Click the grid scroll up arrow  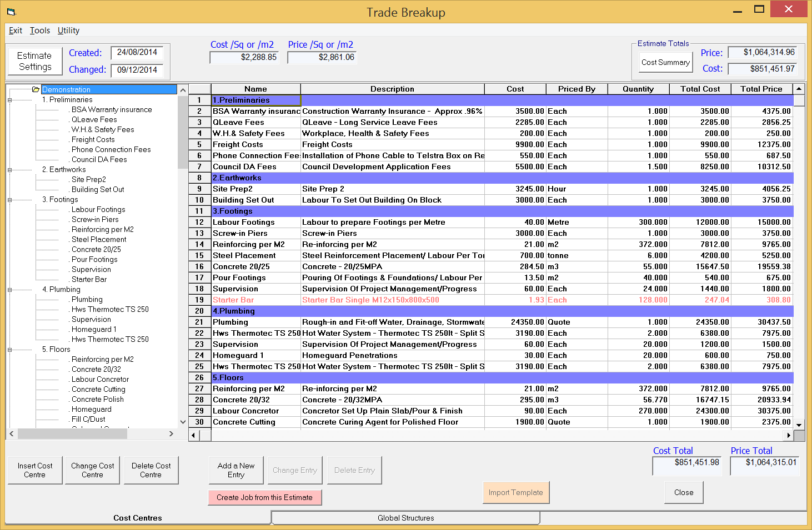click(x=799, y=89)
